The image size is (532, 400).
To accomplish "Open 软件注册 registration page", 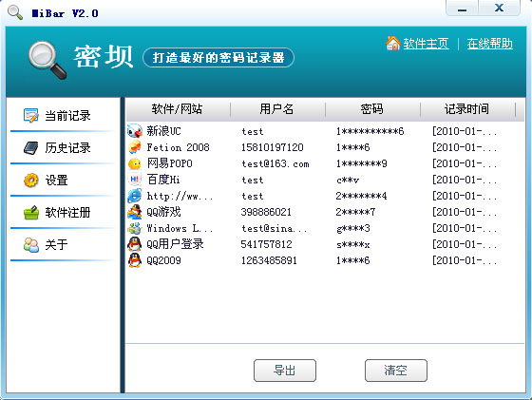I will click(63, 213).
